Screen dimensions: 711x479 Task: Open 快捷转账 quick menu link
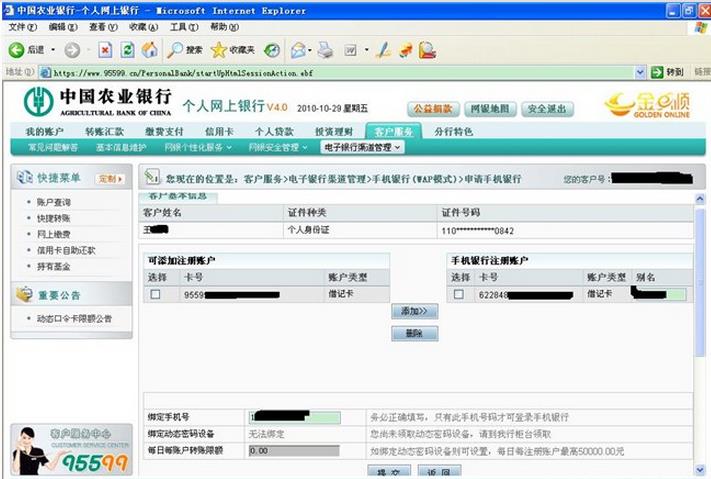[54, 218]
